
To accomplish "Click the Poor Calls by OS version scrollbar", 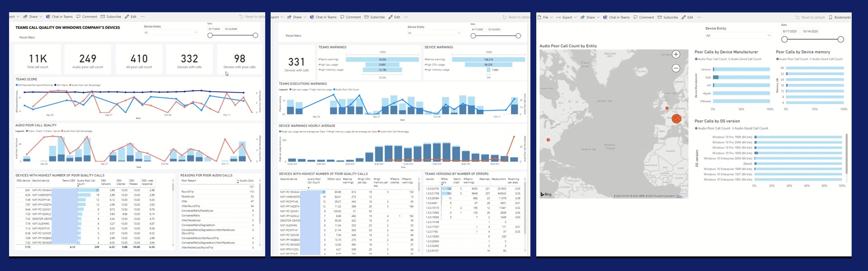I will [847, 154].
